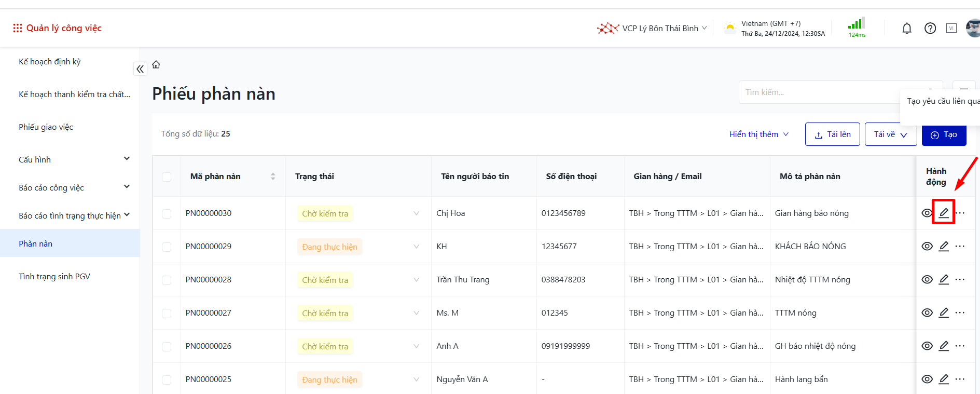This screenshot has width=980, height=394.
Task: Edit complaint PN00000030 with pencil icon
Action: 943,213
